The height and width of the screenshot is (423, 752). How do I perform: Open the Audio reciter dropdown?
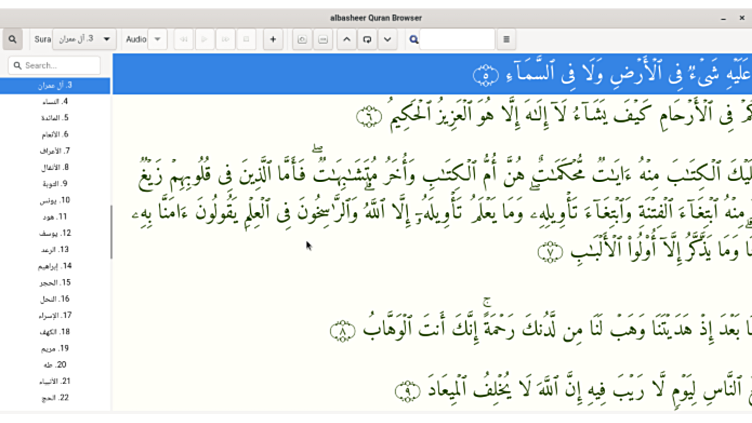point(157,39)
